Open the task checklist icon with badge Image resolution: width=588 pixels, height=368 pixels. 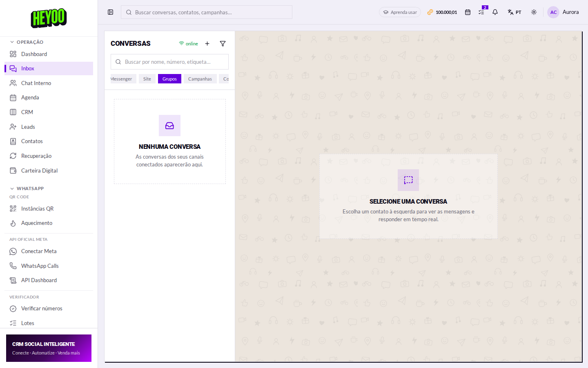click(x=481, y=12)
